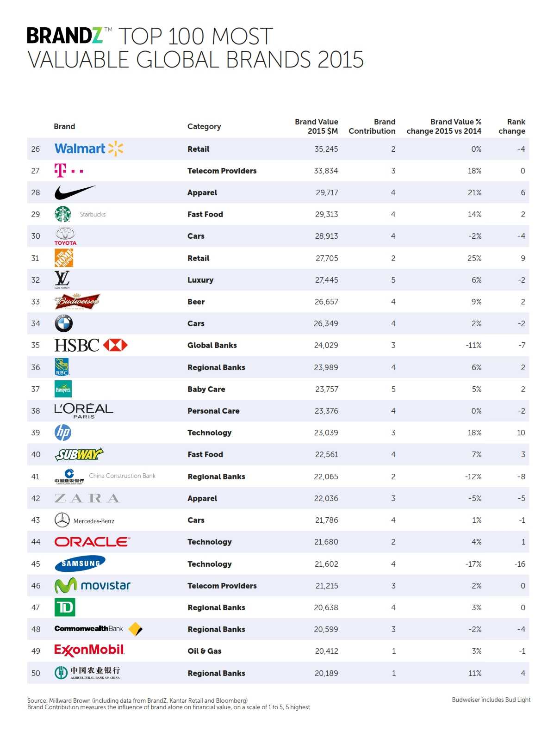Image resolution: width=560 pixels, height=737 pixels.
Task: Click the Budweiser logo
Action: pyautogui.click(x=77, y=302)
